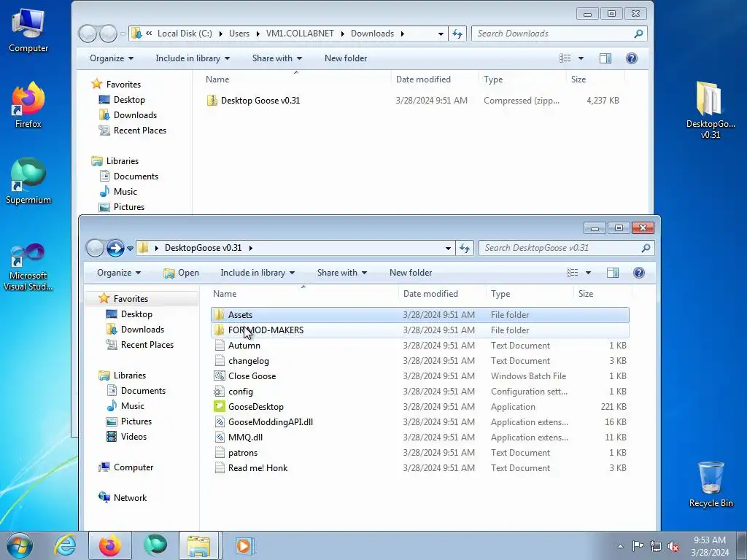Viewport: 747px width, 560px height.
Task: Select the Assets folder
Action: pos(419,315)
